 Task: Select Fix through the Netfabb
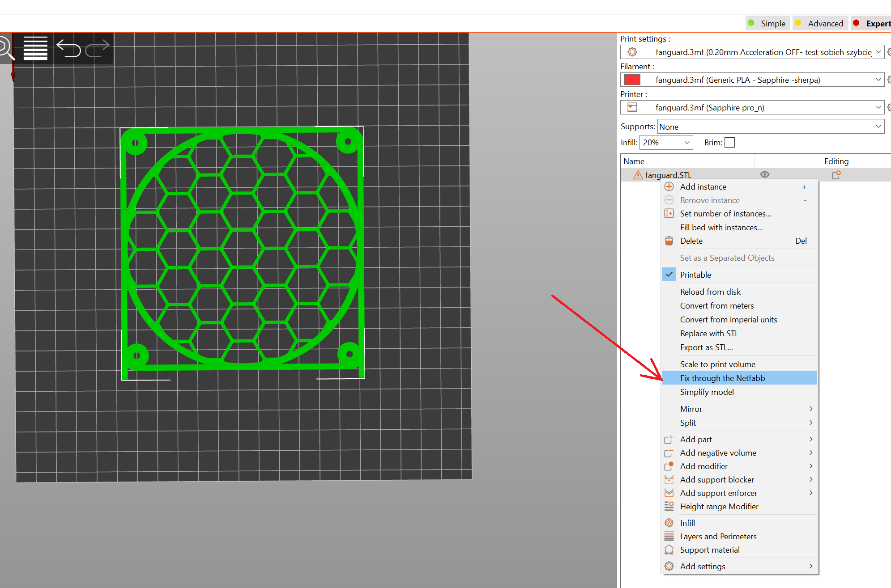722,378
